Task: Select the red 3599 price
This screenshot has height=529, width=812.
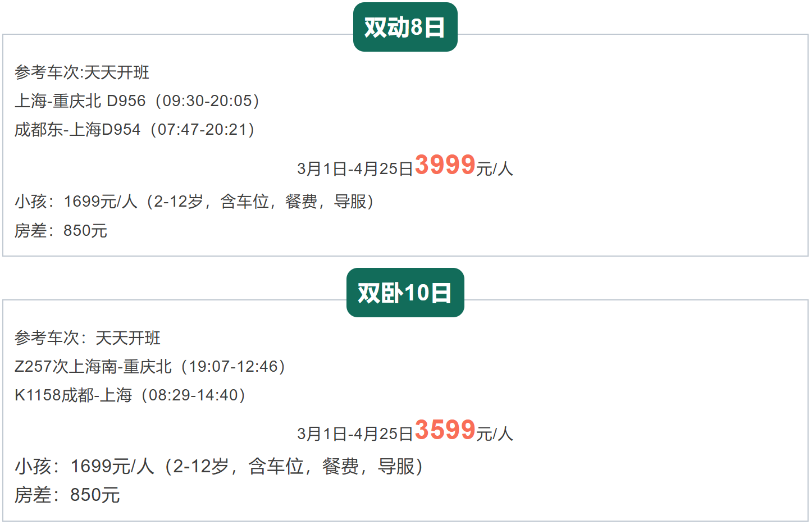Action: pyautogui.click(x=445, y=430)
